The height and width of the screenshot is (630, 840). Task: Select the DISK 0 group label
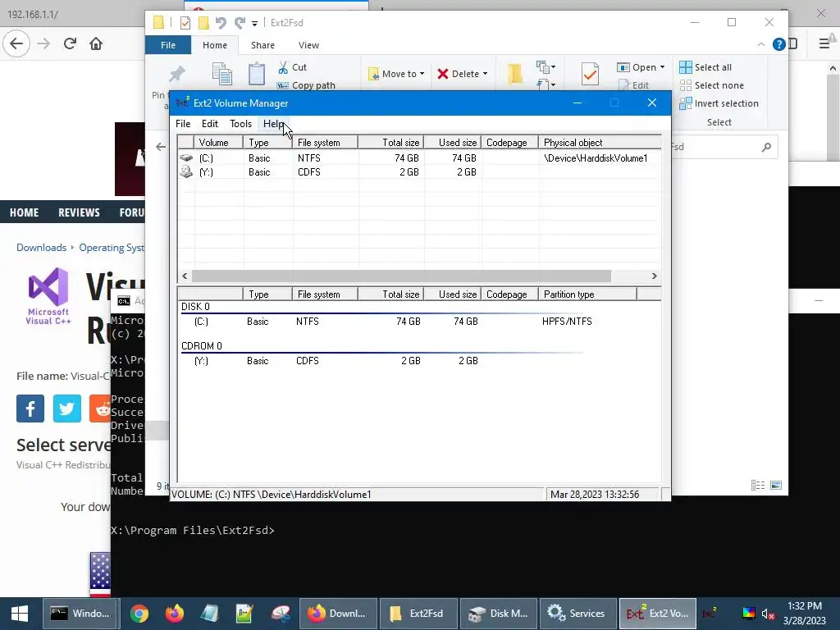pos(195,307)
